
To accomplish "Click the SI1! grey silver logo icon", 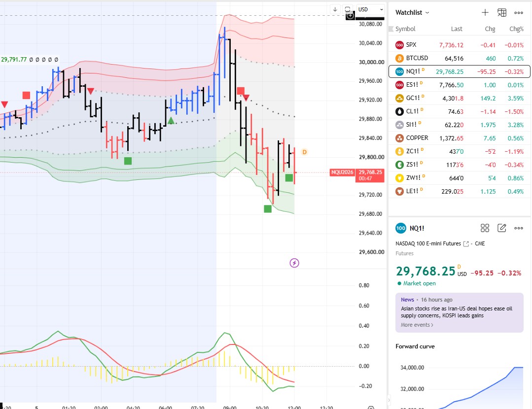I will pyautogui.click(x=400, y=125).
